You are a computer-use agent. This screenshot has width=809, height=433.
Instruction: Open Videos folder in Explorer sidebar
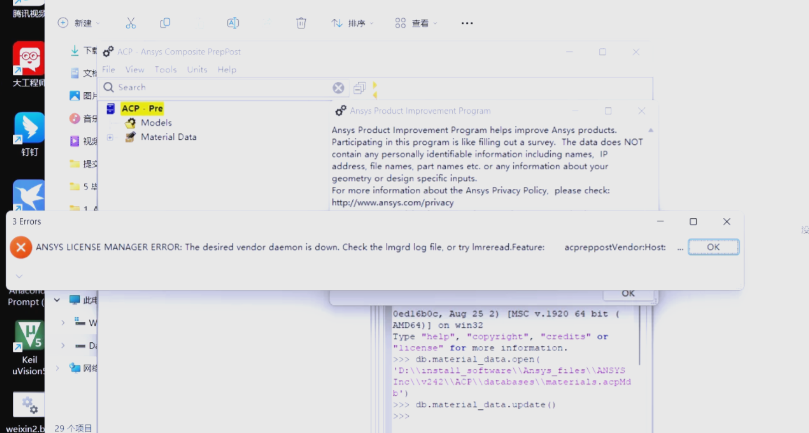tap(83, 141)
